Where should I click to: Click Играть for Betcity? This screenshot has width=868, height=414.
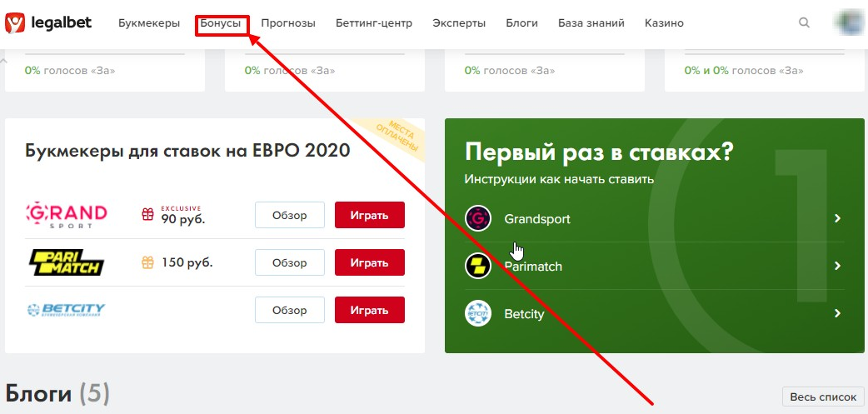point(370,310)
